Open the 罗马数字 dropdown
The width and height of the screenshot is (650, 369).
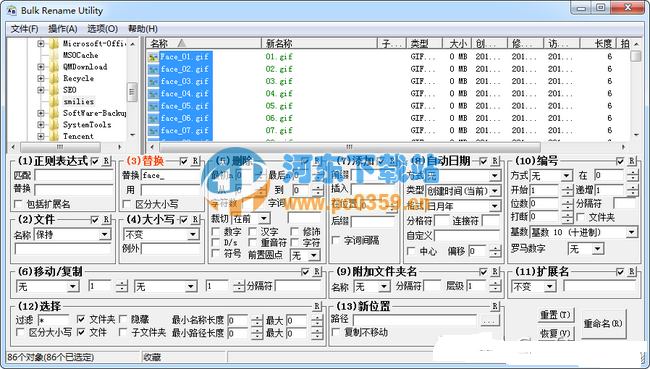click(x=597, y=249)
